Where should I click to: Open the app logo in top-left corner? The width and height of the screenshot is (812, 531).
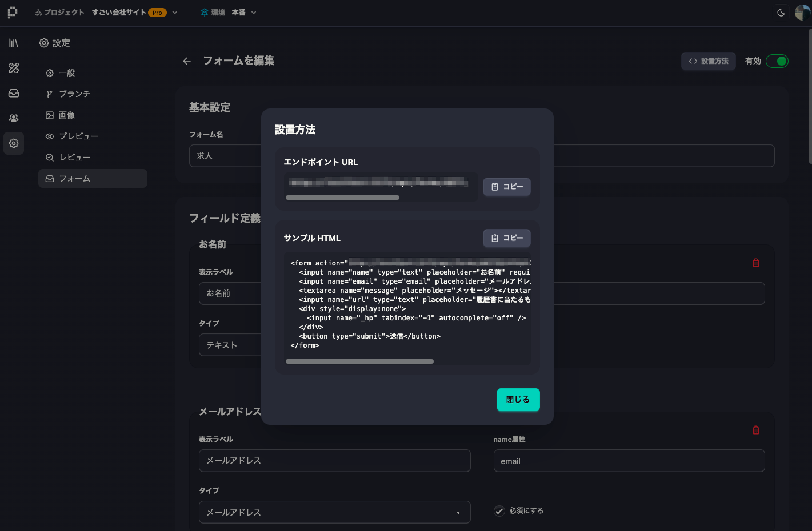(x=13, y=12)
